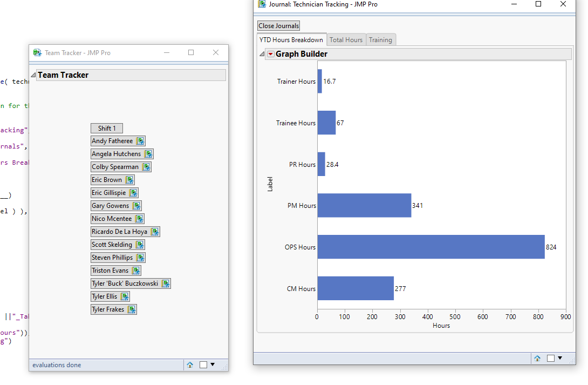Click journal icon next to Ricardo De La Hoya
Viewport: 588px width, 385px height.
pos(155,232)
